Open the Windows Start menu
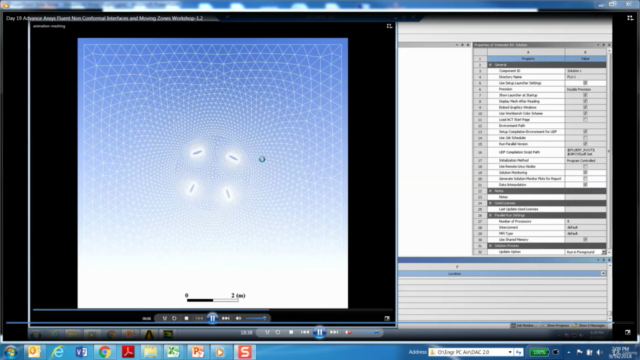This screenshot has width=640, height=360. [11, 352]
